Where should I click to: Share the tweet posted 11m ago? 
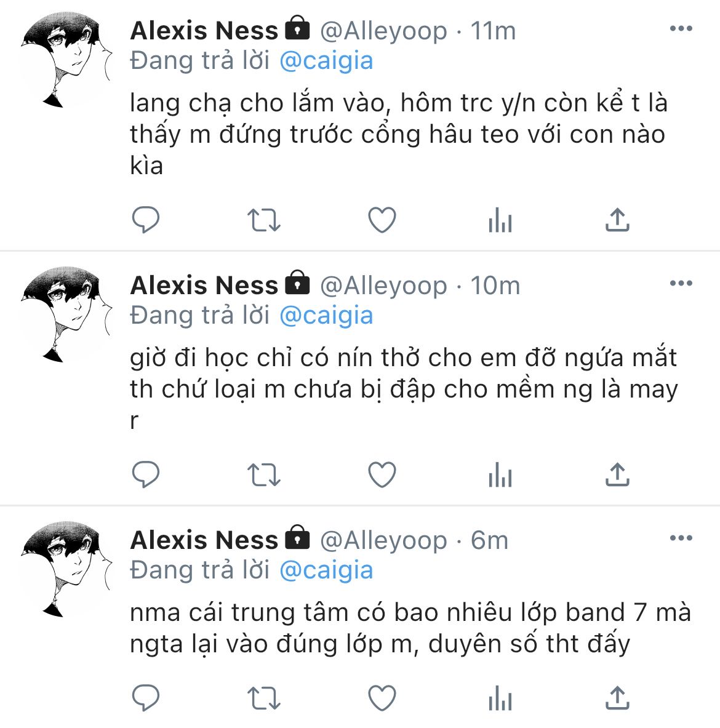[x=617, y=219]
